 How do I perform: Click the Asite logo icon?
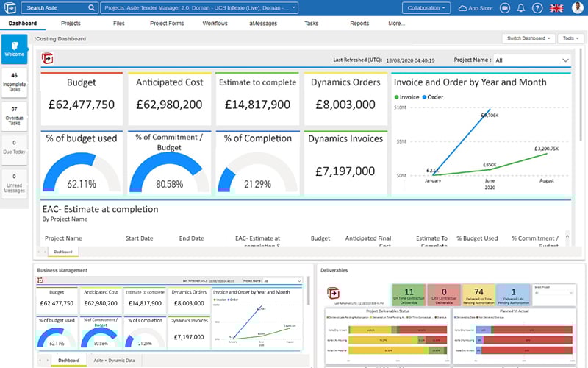click(10, 7)
